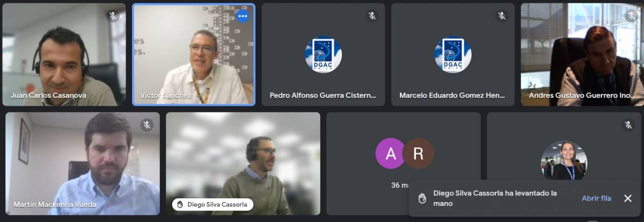Dismiss the raised hand notification
The image size is (644, 222).
click(x=628, y=198)
